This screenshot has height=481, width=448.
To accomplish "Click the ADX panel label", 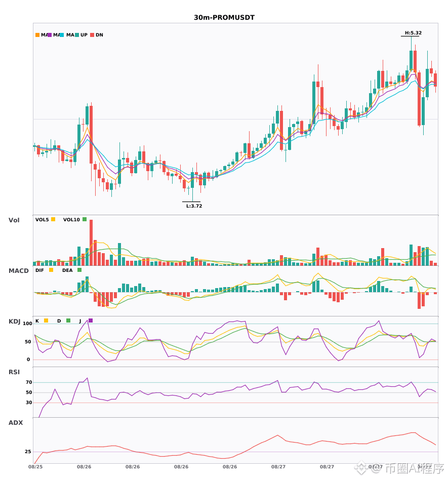I will (16, 423).
